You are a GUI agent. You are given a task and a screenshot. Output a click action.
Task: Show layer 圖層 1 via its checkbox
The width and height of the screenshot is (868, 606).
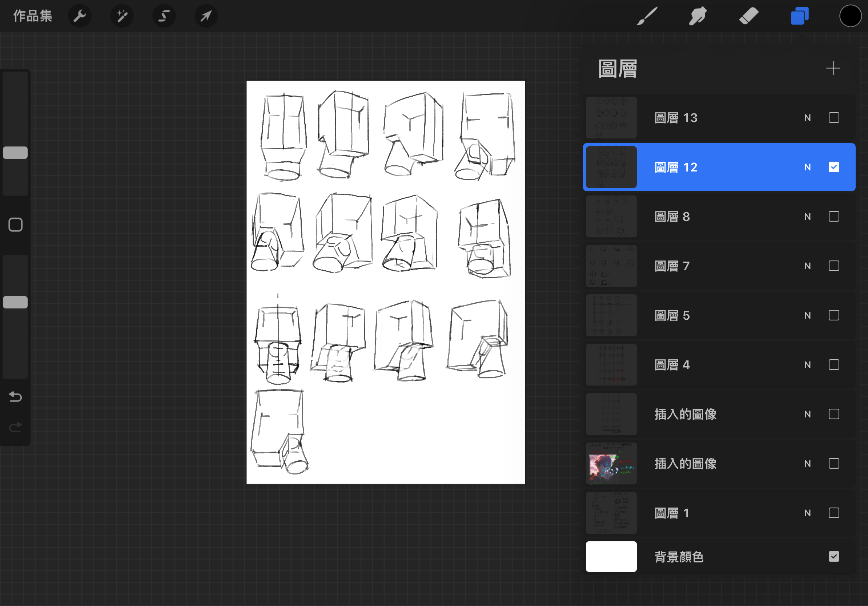point(833,513)
